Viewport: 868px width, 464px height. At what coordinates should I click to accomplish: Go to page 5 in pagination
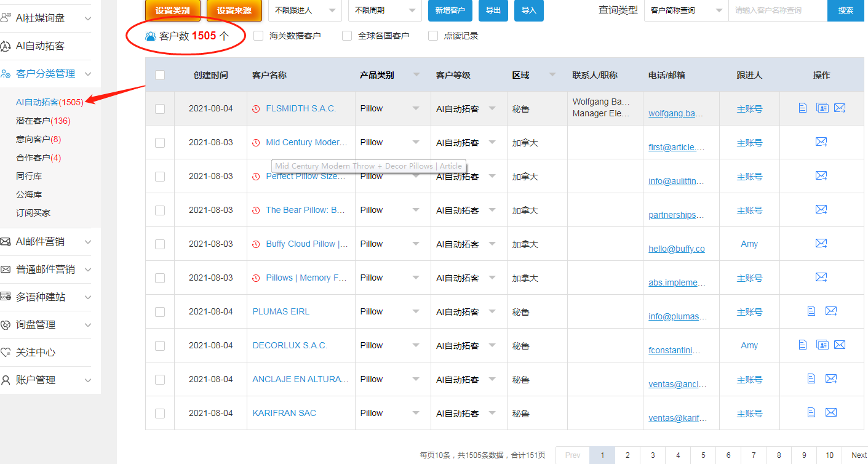[x=703, y=455]
